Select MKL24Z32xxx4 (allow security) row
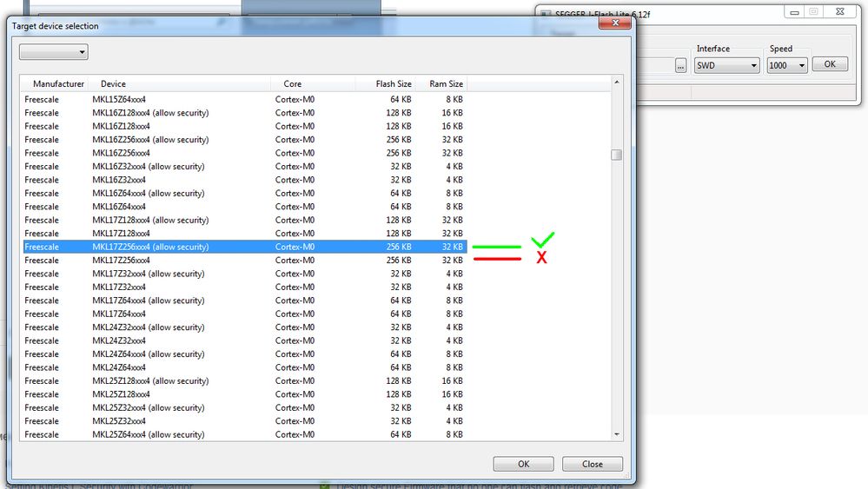The width and height of the screenshot is (868, 489). pyautogui.click(x=245, y=327)
